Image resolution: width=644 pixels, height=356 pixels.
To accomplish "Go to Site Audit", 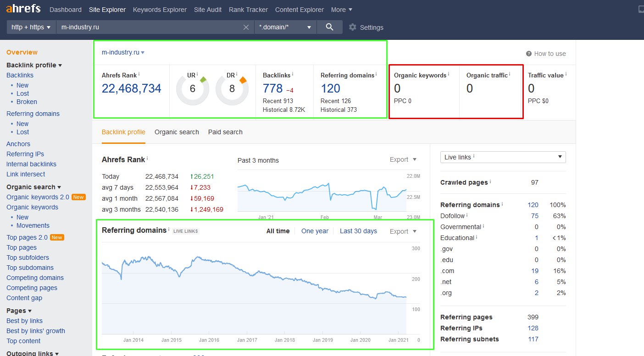I will point(208,10).
